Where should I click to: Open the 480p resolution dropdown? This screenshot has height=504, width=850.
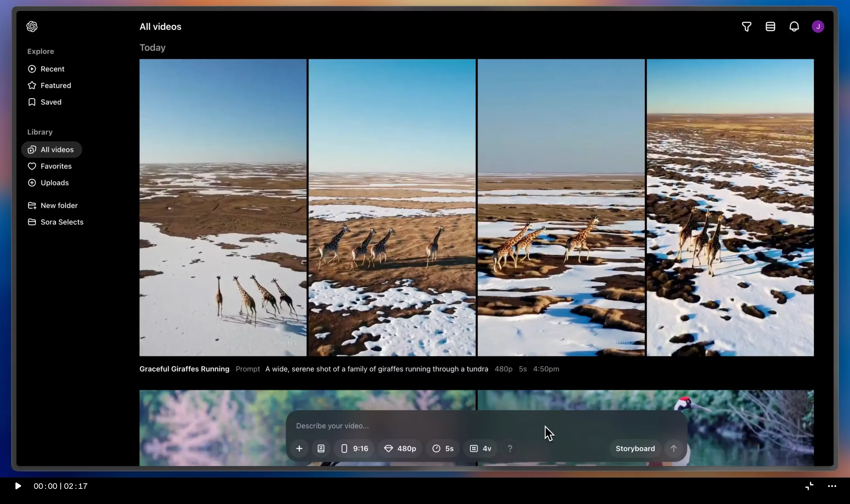tap(400, 449)
